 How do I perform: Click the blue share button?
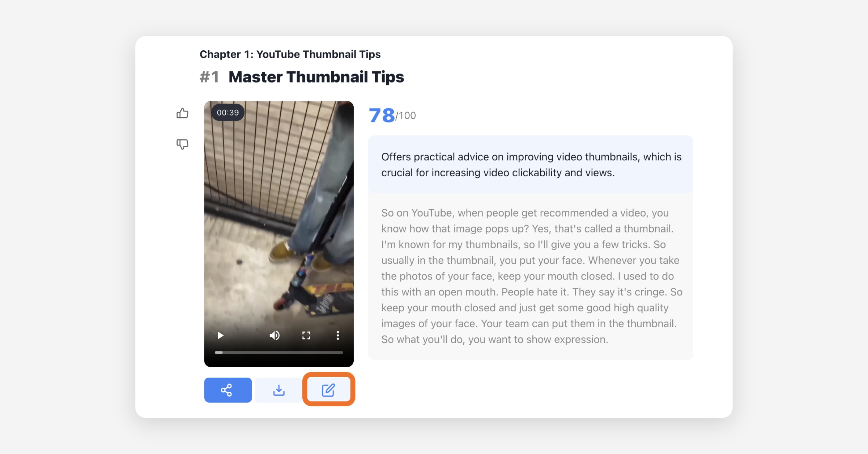[x=228, y=390]
